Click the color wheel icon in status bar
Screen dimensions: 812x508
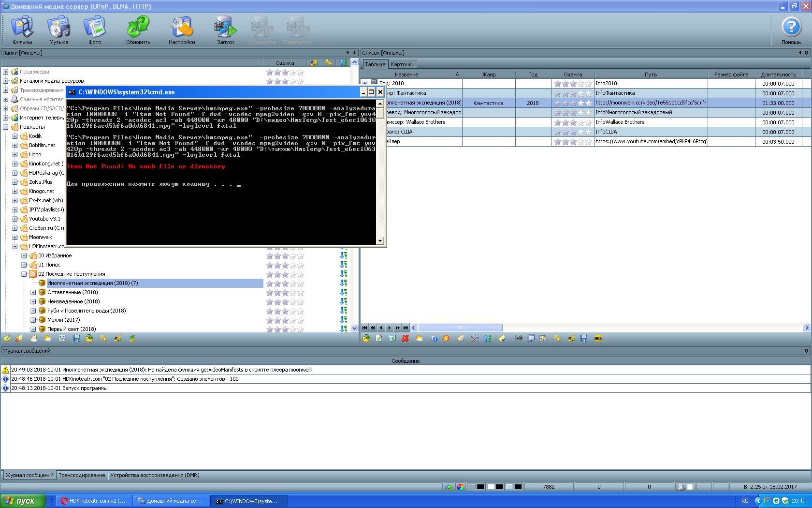[461, 487]
